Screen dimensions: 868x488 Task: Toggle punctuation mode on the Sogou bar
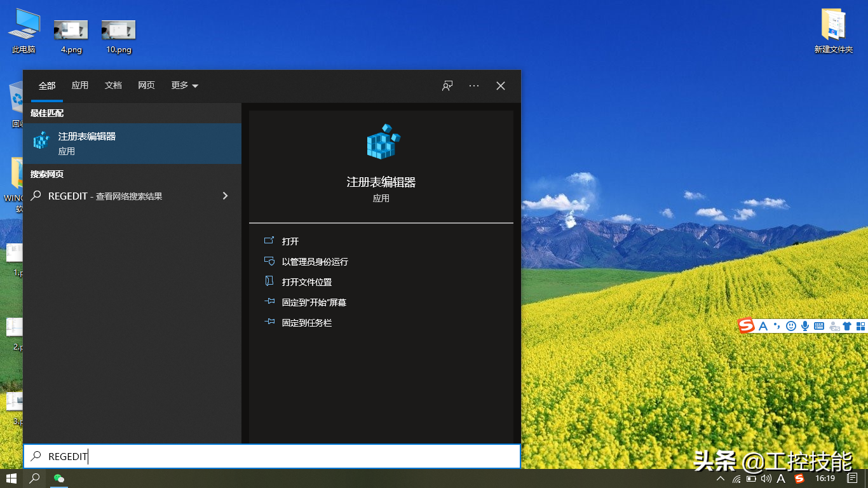coord(777,325)
